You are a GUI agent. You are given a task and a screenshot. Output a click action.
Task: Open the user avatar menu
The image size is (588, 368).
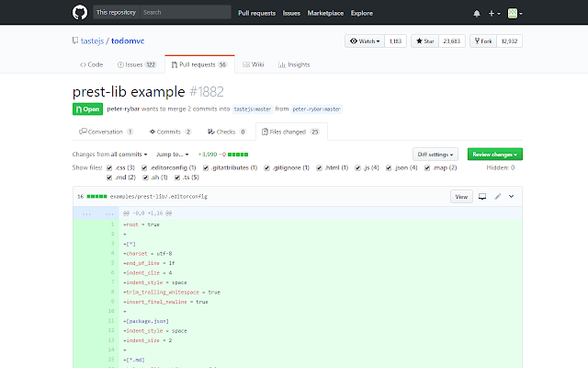click(514, 14)
